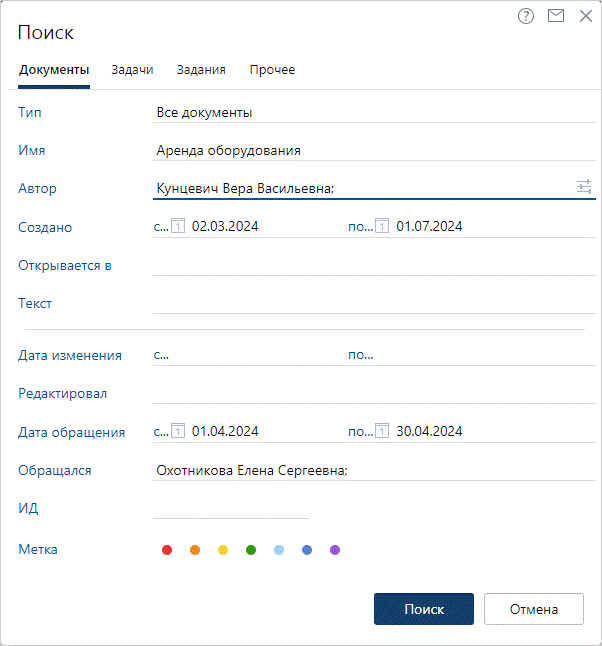Click the Поиск search button
Screen dimensions: 602x646
point(424,609)
